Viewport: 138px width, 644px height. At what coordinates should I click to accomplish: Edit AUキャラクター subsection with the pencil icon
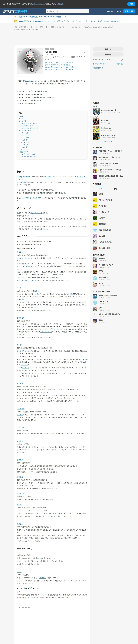(32, 549)
